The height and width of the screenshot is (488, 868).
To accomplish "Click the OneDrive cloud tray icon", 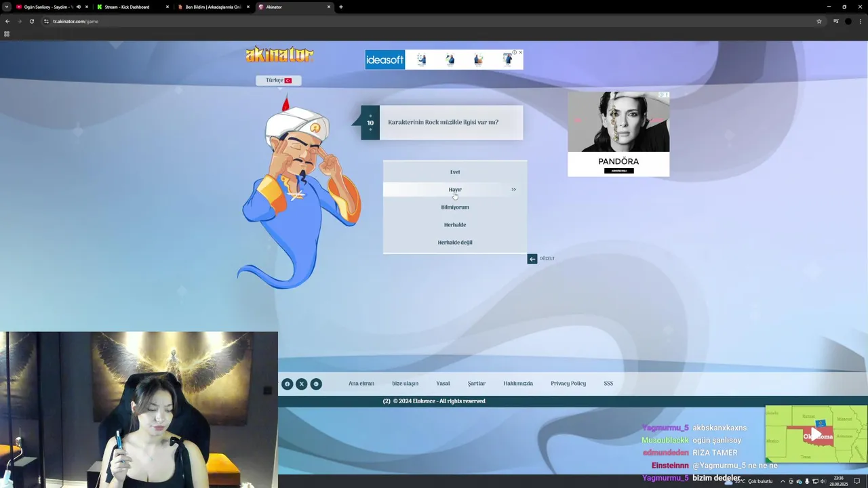I will pyautogui.click(x=799, y=481).
